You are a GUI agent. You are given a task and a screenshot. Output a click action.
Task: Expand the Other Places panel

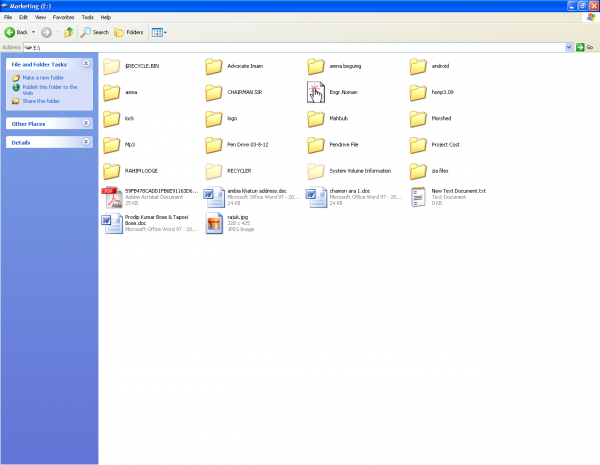point(86,123)
